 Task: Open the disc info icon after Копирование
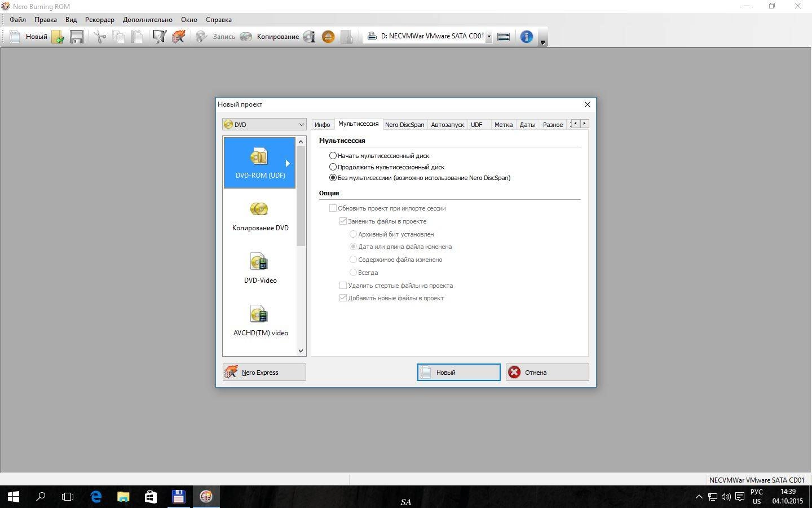[309, 37]
